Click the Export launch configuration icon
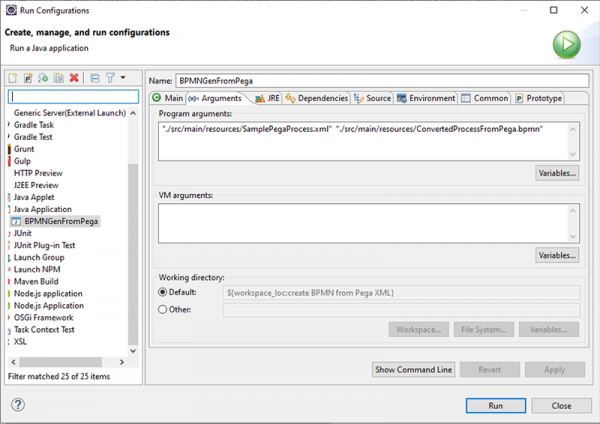The height and width of the screenshot is (424, 600). point(44,78)
